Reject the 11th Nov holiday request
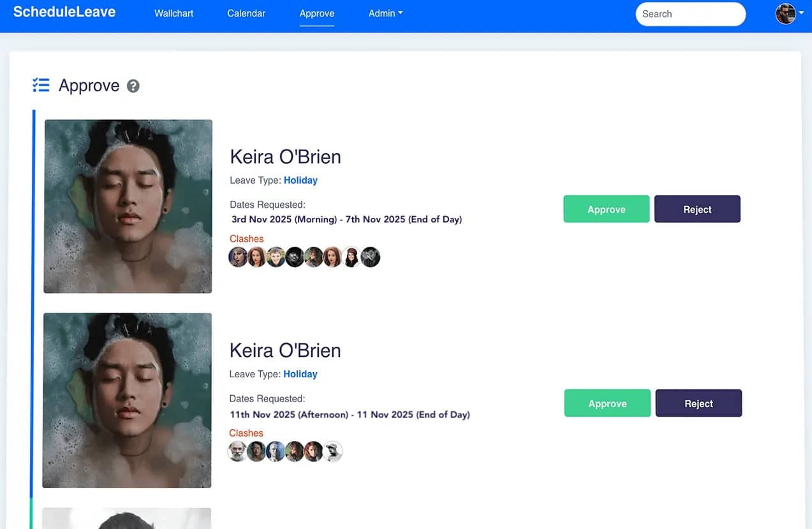The height and width of the screenshot is (529, 812). 698,403
